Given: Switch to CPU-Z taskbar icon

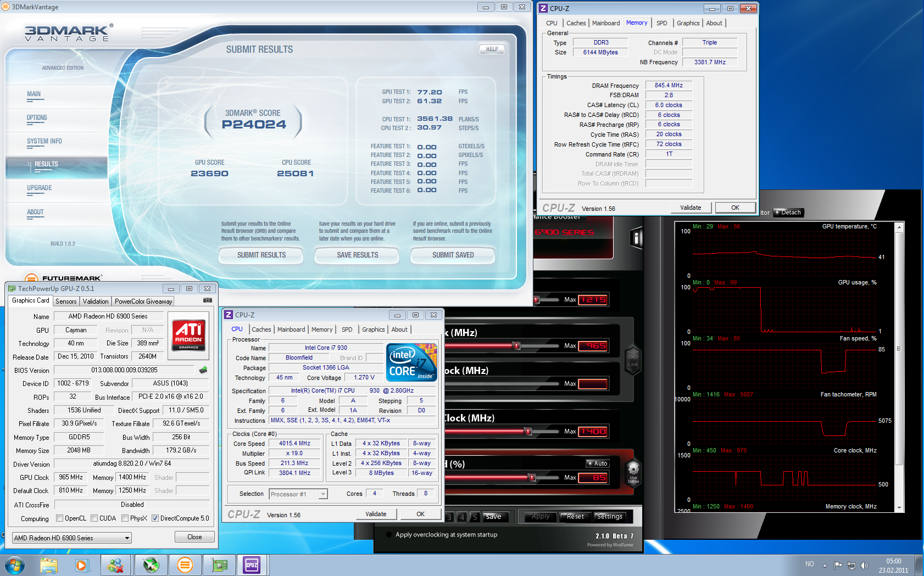Looking at the screenshot, I should pyautogui.click(x=252, y=565).
